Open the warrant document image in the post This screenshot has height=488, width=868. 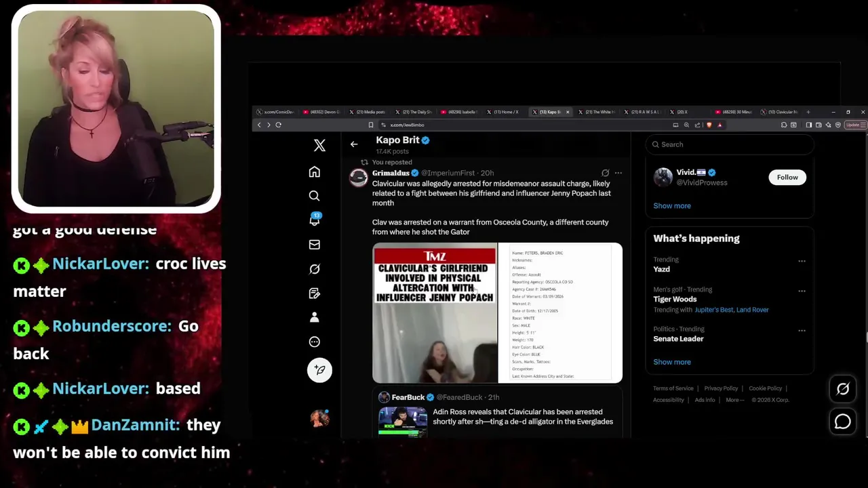560,313
